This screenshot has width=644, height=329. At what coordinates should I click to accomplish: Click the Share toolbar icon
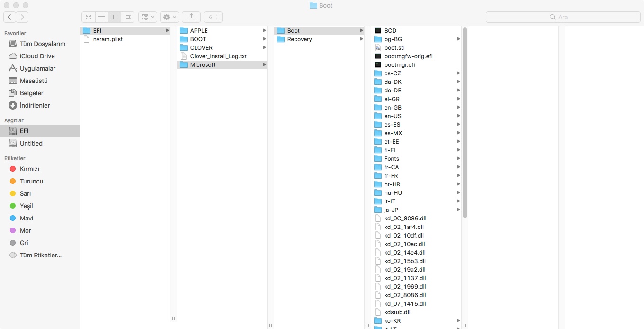point(191,17)
